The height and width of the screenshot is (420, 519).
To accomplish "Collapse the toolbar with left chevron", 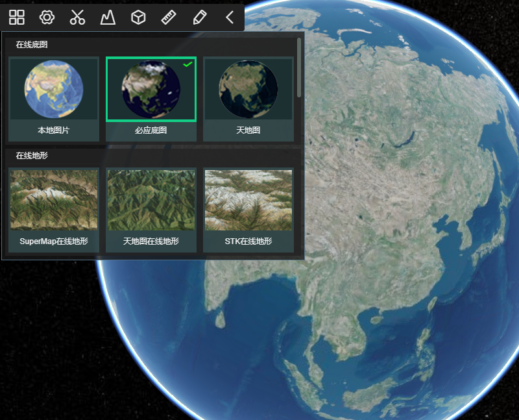I will click(230, 18).
